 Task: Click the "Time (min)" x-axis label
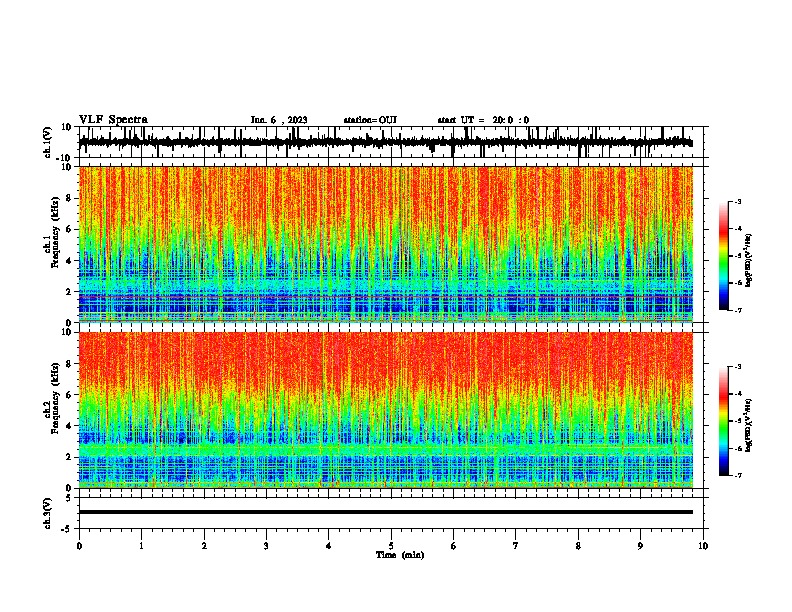point(400,555)
